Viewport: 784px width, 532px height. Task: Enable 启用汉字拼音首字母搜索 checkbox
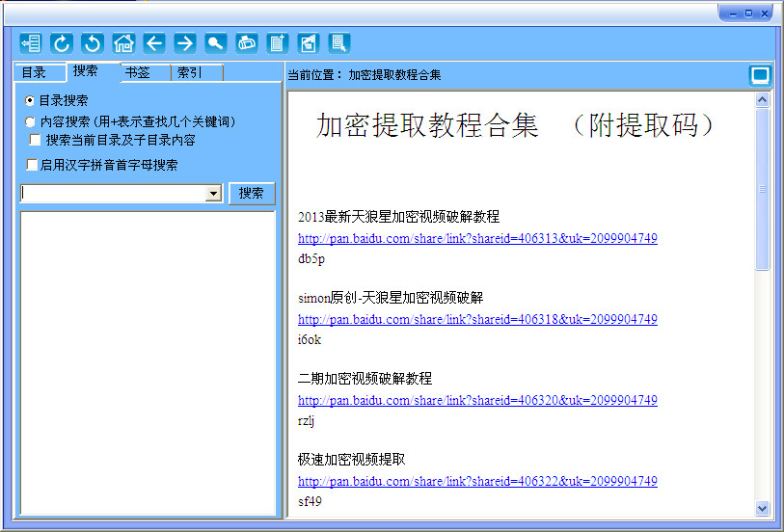(x=32, y=165)
